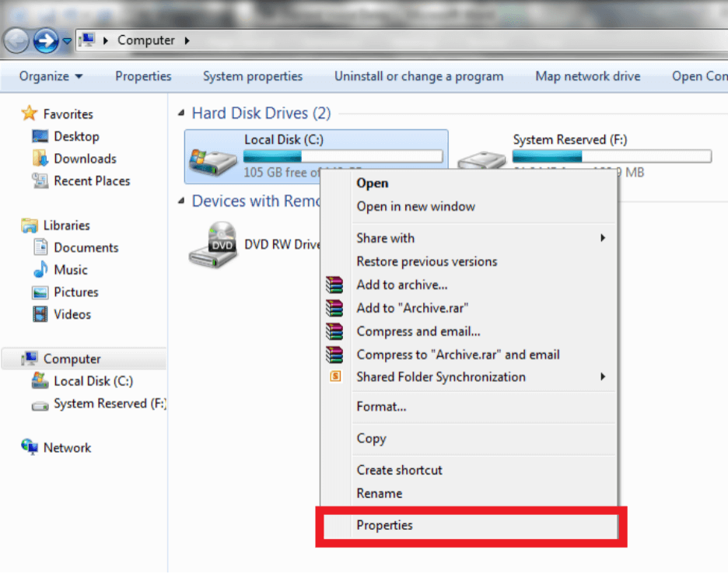Select Recent Places label in sidebar

[92, 180]
